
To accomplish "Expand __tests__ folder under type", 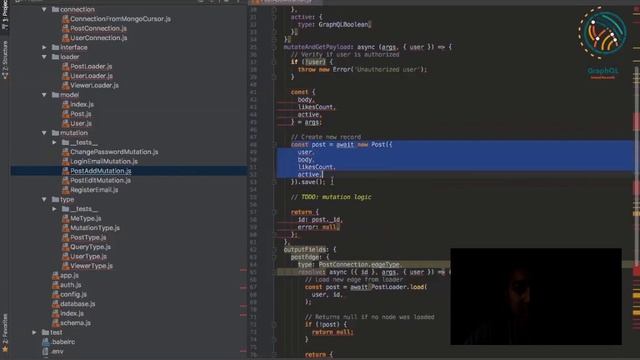I will click(x=54, y=209).
